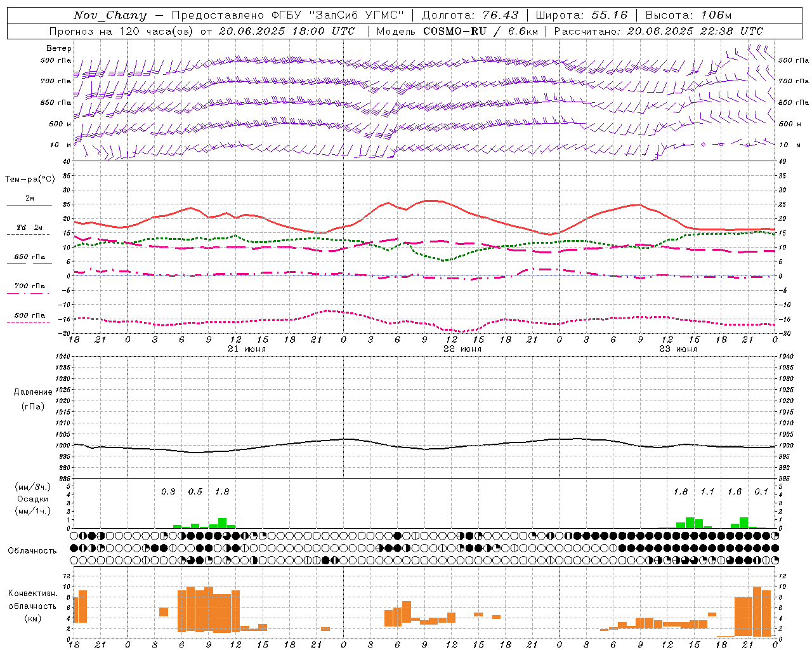Image resolution: width=812 pixels, height=650 pixels.
Task: Click the 0.5 precipitation amount
Action: click(x=195, y=491)
